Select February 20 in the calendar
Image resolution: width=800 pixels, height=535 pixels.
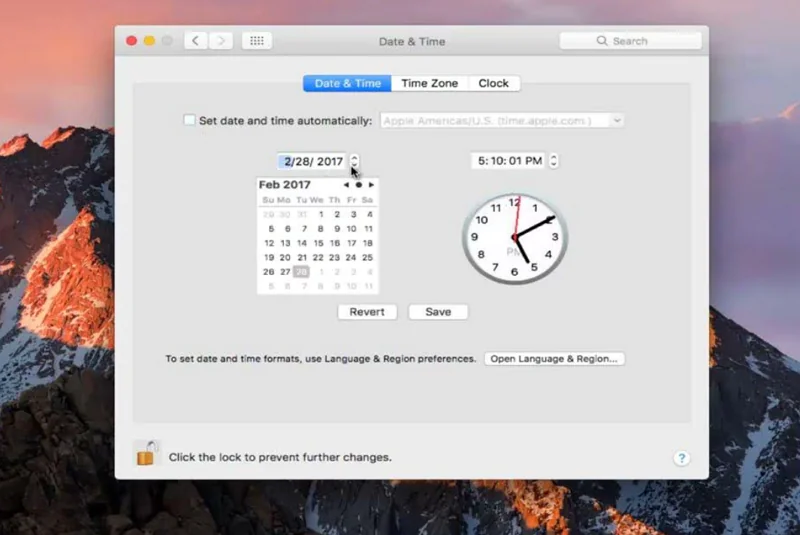coord(285,258)
